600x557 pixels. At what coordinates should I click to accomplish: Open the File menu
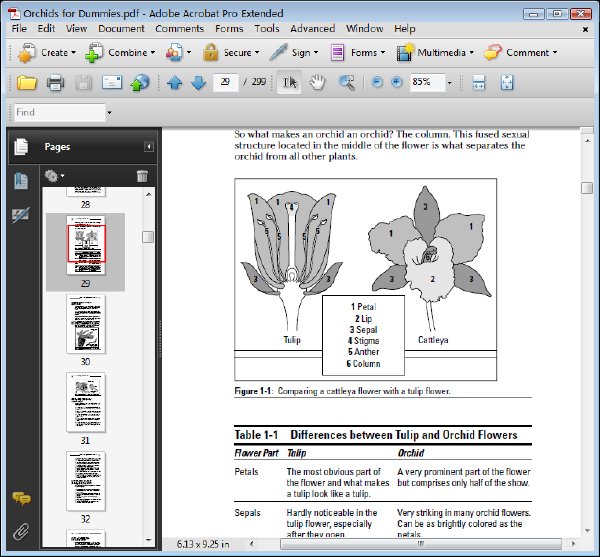[x=19, y=29]
